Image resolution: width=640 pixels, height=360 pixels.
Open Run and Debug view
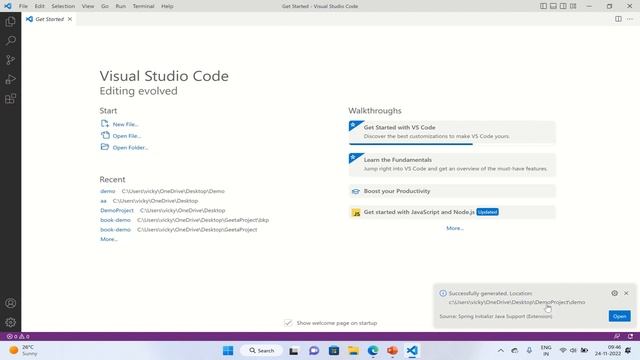pyautogui.click(x=11, y=79)
